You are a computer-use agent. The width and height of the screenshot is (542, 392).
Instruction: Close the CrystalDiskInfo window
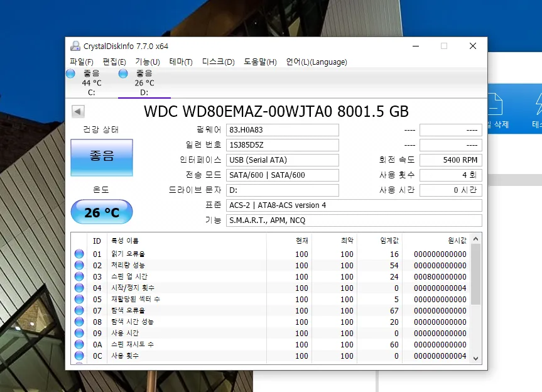coord(473,46)
